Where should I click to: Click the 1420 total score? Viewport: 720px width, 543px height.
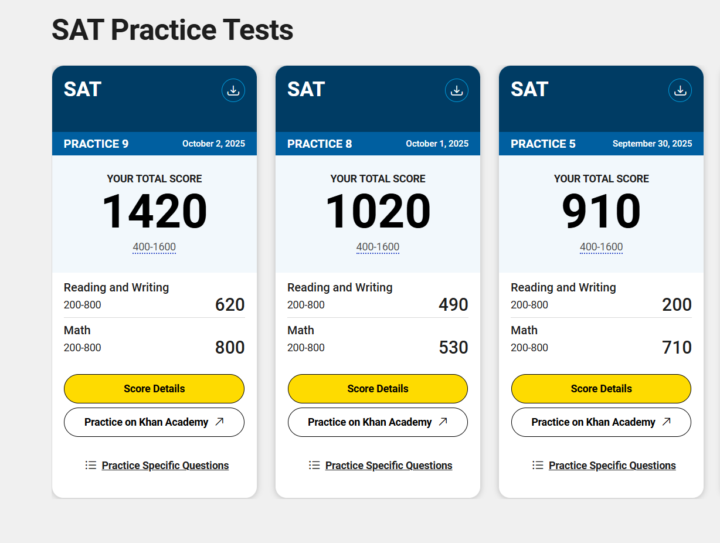[154, 212]
